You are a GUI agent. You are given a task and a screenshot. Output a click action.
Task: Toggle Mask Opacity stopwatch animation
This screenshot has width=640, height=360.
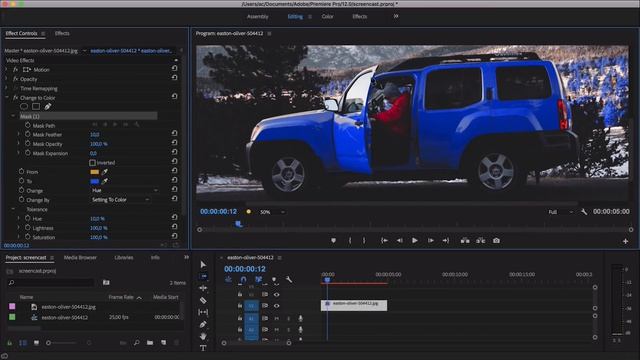[x=28, y=144]
